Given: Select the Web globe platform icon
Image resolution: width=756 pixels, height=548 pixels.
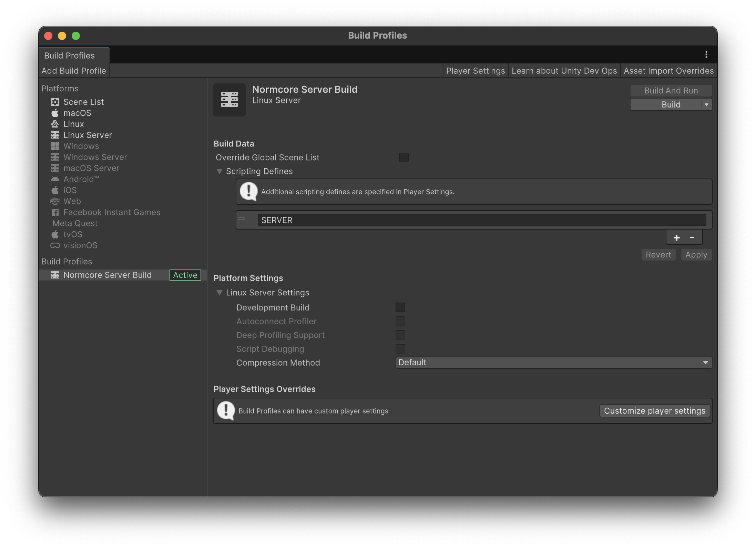Looking at the screenshot, I should [55, 201].
